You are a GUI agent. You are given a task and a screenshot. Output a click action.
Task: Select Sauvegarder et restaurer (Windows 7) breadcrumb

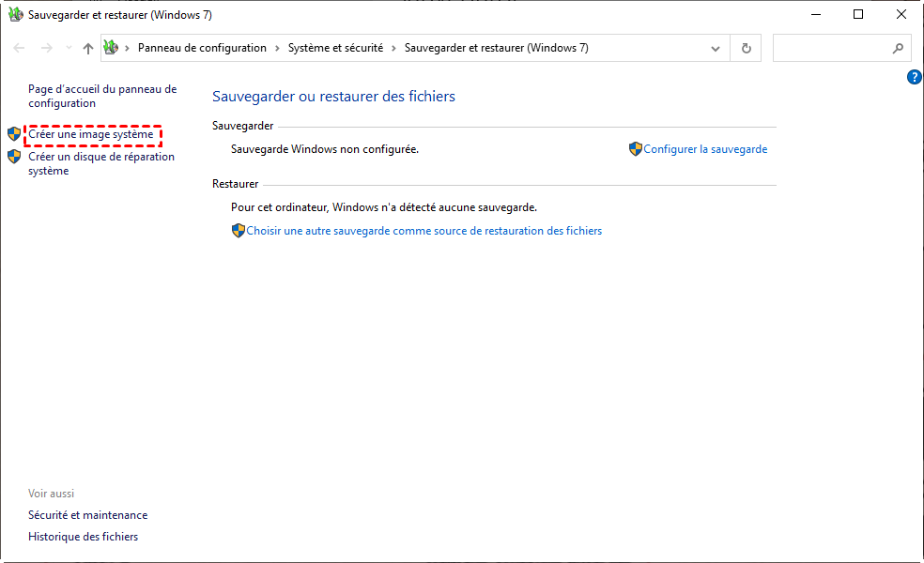pyautogui.click(x=496, y=48)
